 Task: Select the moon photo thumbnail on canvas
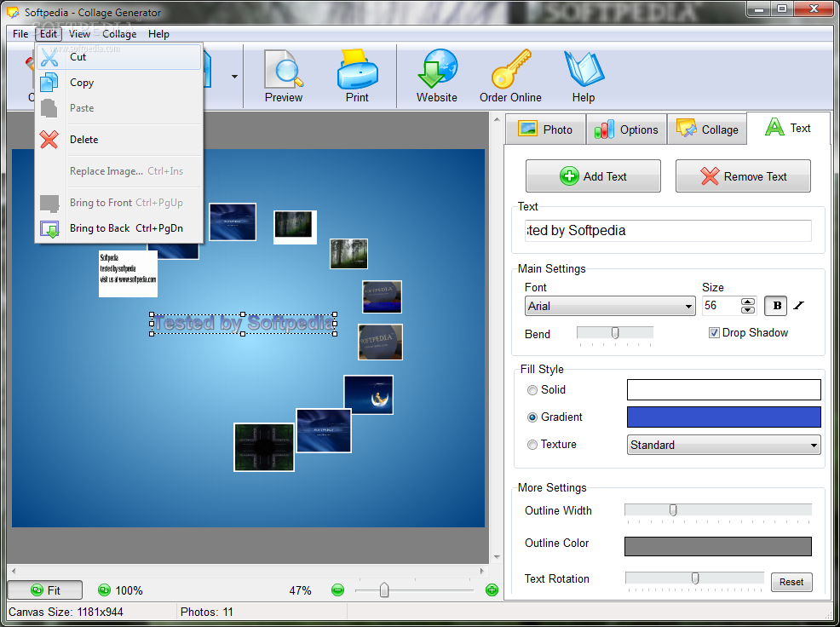[x=369, y=395]
